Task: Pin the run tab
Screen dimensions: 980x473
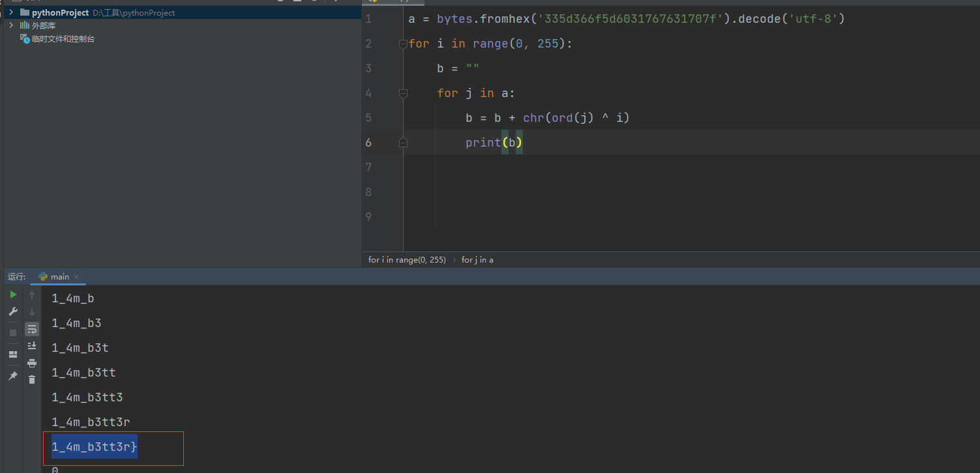Action: [x=13, y=376]
